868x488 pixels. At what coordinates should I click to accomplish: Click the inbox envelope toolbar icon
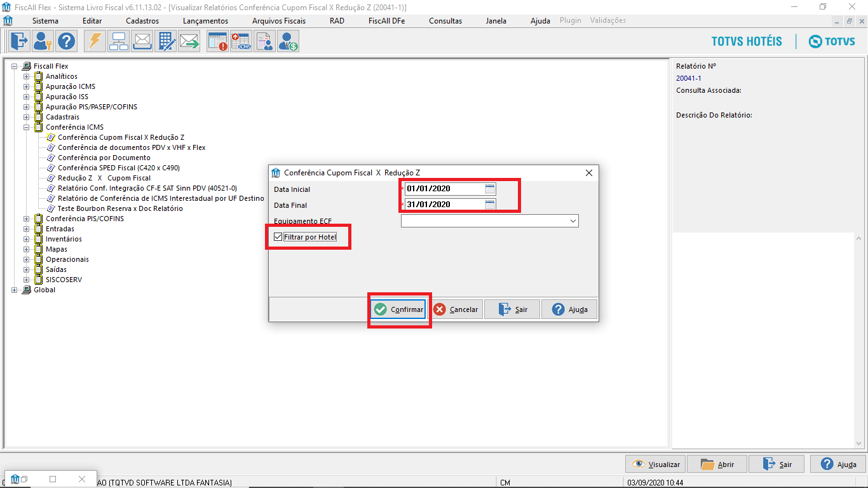(142, 41)
